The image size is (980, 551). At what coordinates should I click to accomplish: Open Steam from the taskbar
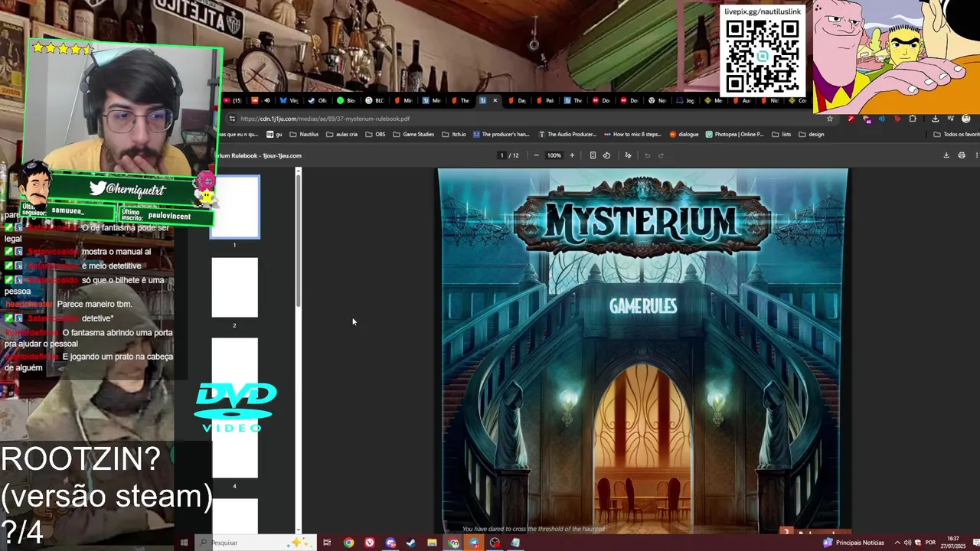(411, 543)
